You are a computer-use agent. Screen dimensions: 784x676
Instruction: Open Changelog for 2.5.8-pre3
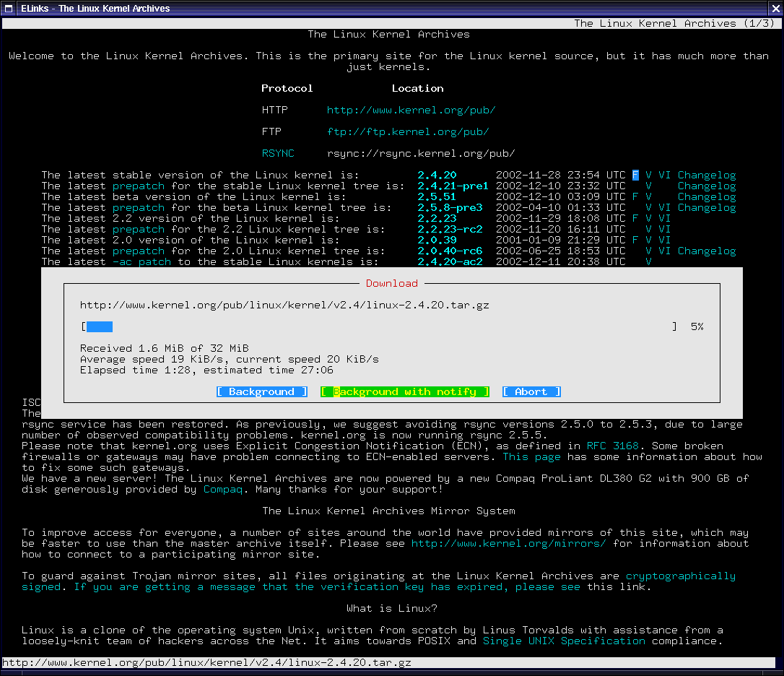click(707, 208)
